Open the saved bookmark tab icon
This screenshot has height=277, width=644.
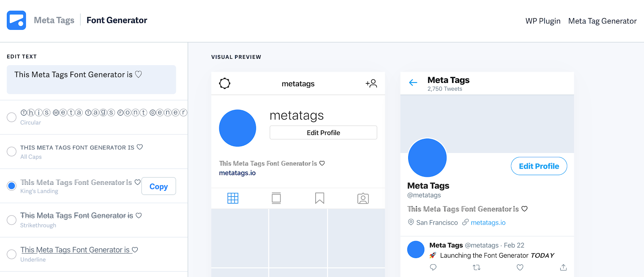pos(320,198)
